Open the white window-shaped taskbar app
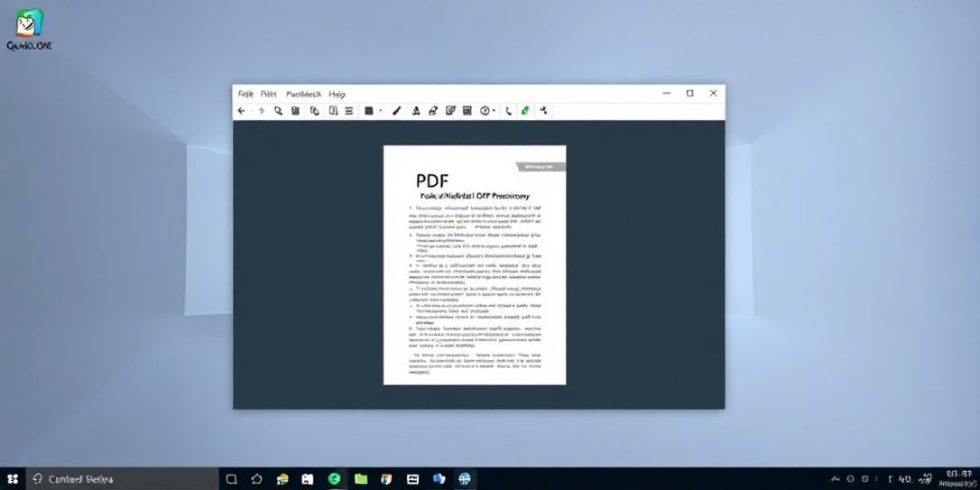980x490 pixels. tap(412, 479)
